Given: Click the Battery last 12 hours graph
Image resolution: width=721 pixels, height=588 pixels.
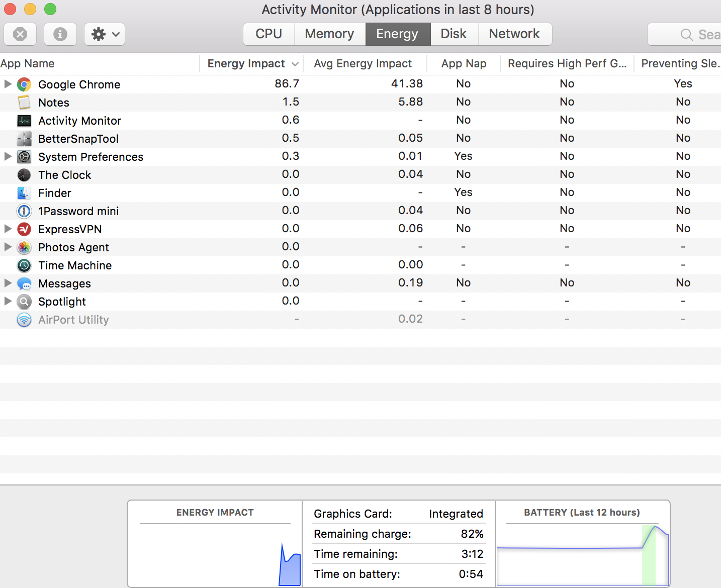Looking at the screenshot, I should click(583, 555).
